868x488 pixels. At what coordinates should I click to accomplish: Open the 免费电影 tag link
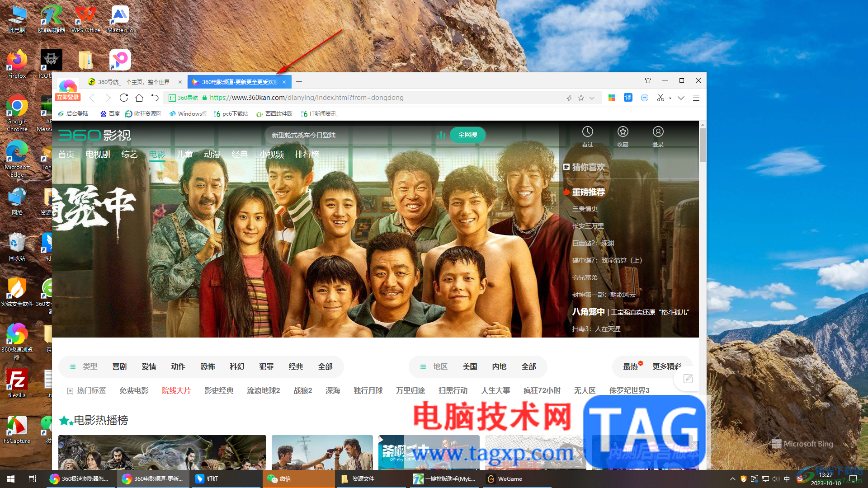[134, 390]
